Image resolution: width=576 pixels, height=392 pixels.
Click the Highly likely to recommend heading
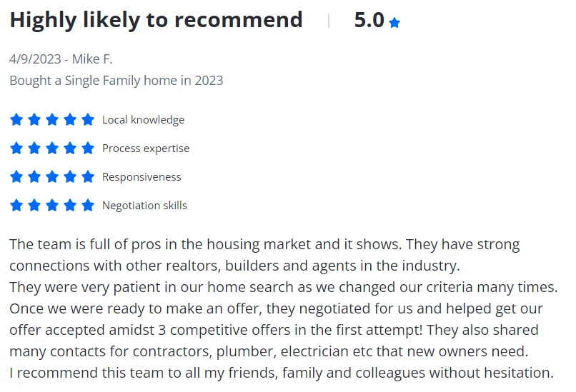(x=156, y=20)
